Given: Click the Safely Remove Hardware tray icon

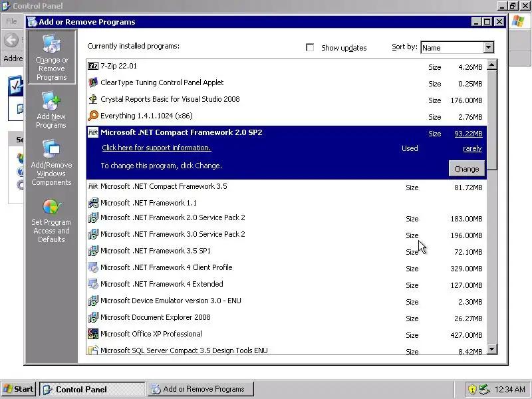Looking at the screenshot, I should [x=484, y=389].
